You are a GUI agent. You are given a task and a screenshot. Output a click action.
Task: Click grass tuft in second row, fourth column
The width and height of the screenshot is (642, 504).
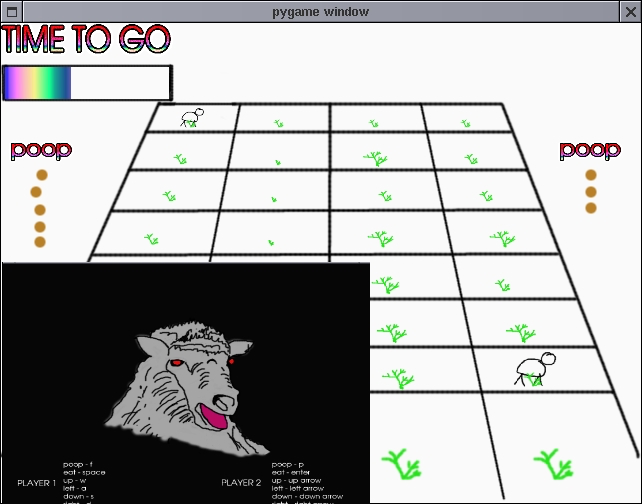coord(471,159)
